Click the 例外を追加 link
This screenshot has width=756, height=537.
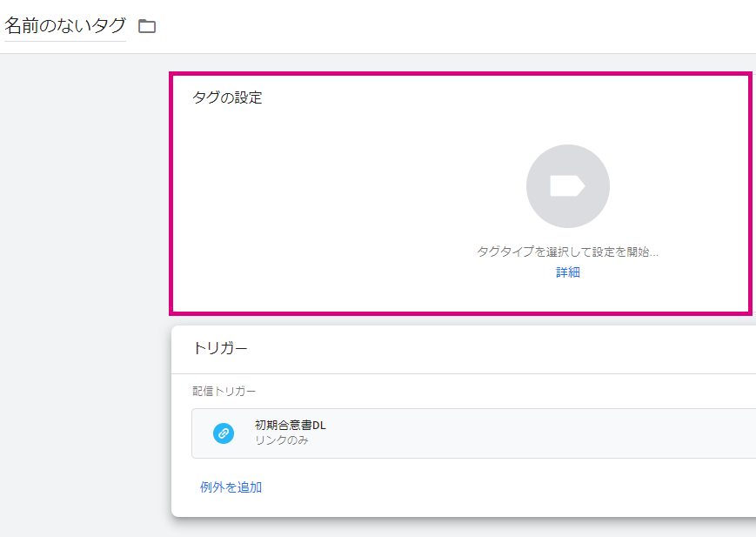[231, 487]
